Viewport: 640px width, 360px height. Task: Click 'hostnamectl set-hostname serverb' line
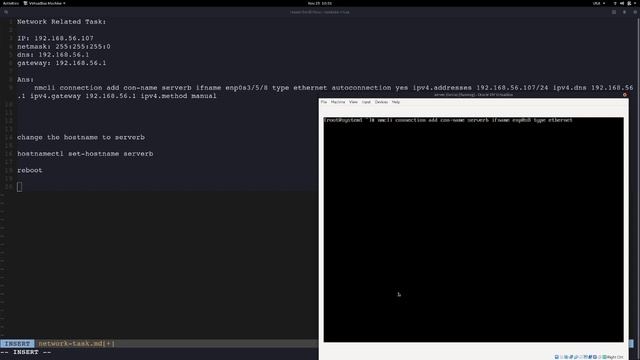(85, 154)
